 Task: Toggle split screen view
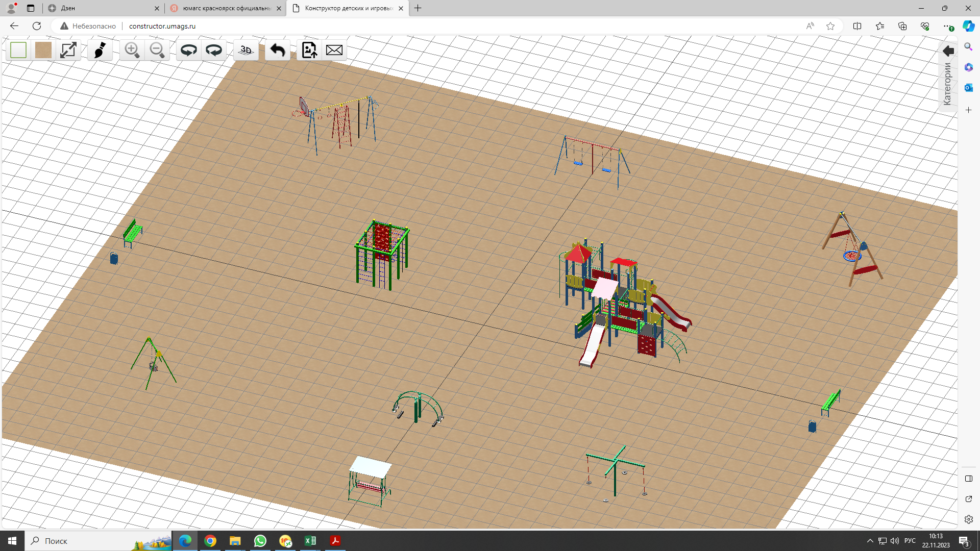tap(857, 26)
